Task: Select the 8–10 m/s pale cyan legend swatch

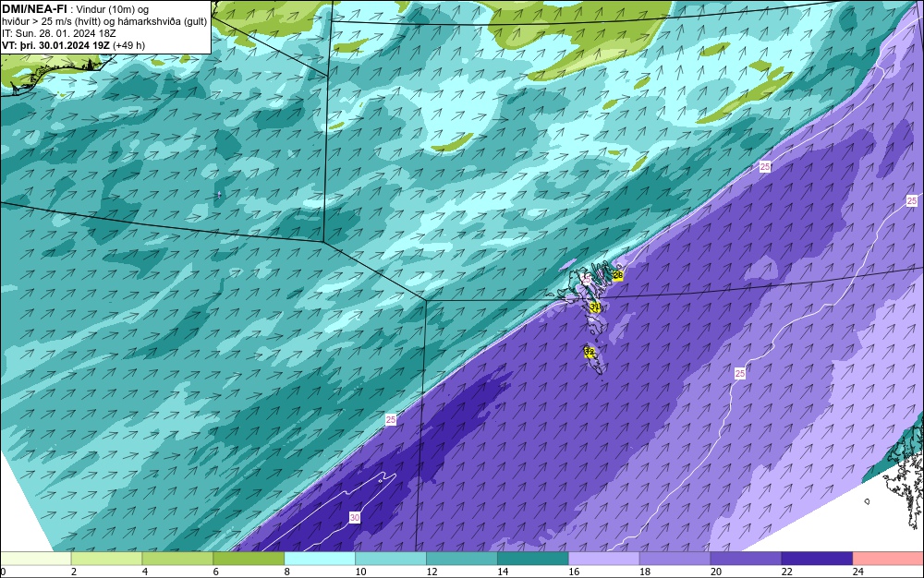Action: click(x=320, y=559)
